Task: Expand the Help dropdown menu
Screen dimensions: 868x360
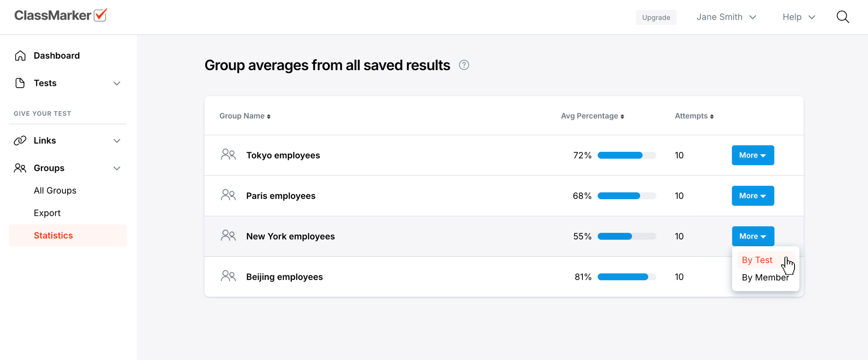Action: coord(799,17)
